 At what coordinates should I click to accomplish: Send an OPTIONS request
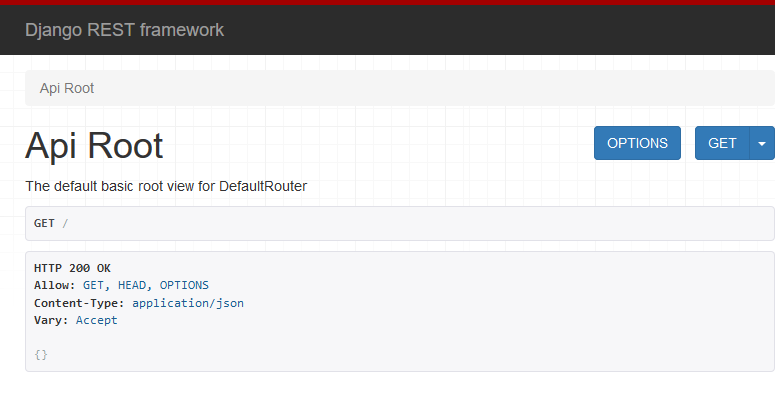point(637,143)
